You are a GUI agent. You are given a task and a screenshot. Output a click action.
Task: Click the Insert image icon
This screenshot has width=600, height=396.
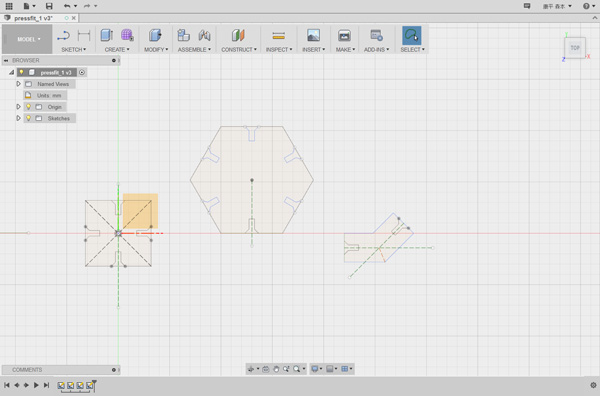pos(313,35)
